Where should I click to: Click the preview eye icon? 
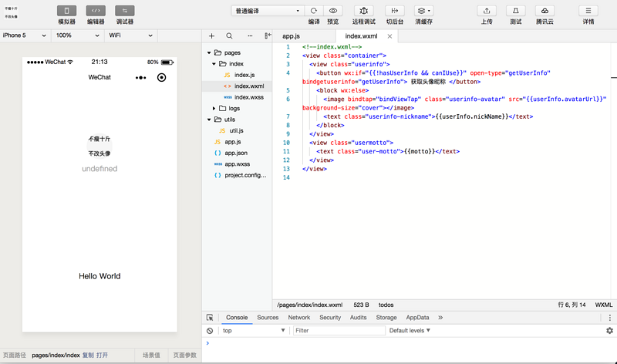pos(333,11)
